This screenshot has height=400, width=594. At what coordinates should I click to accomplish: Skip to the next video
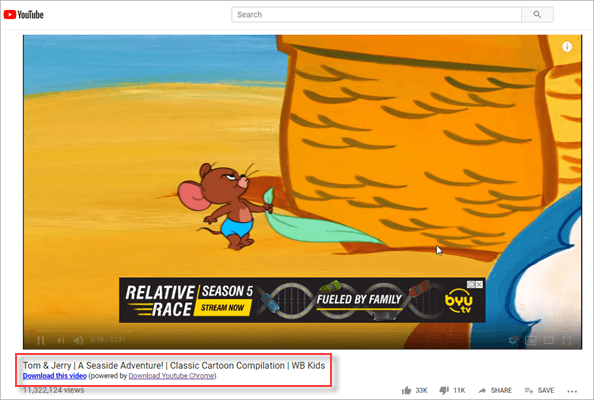coord(61,340)
